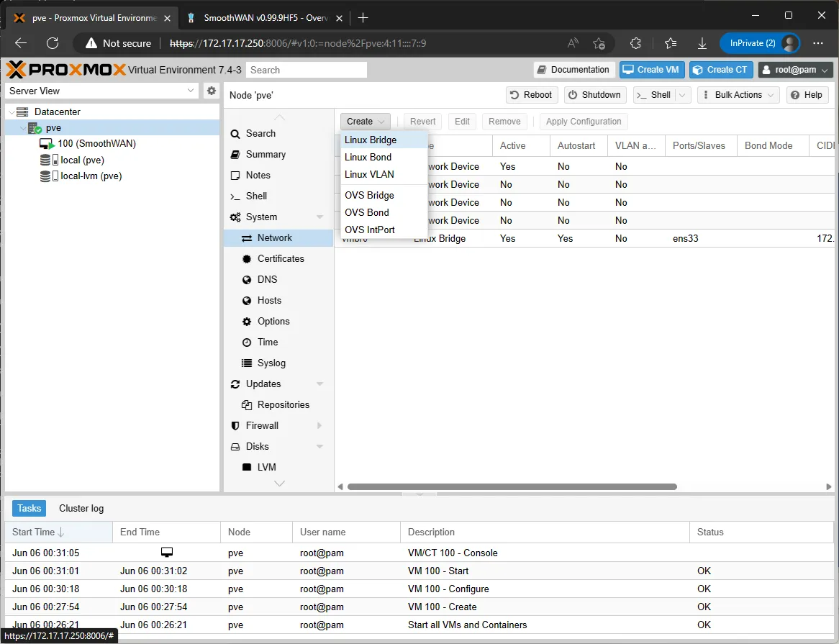The height and width of the screenshot is (644, 839).
Task: Click the Reboot button
Action: coord(532,95)
